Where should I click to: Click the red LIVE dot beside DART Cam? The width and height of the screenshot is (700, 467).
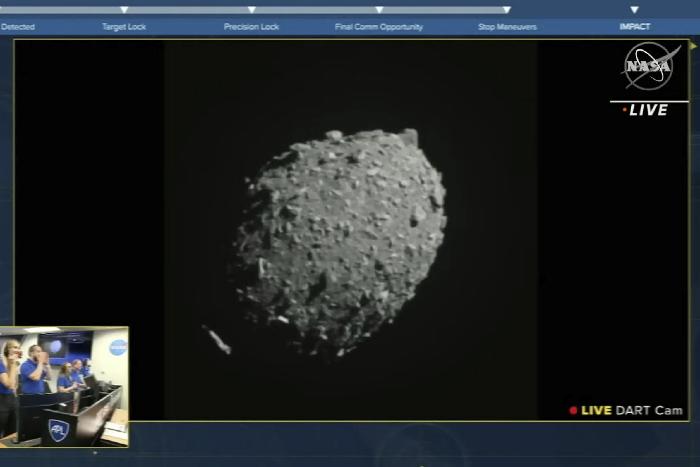coord(573,410)
